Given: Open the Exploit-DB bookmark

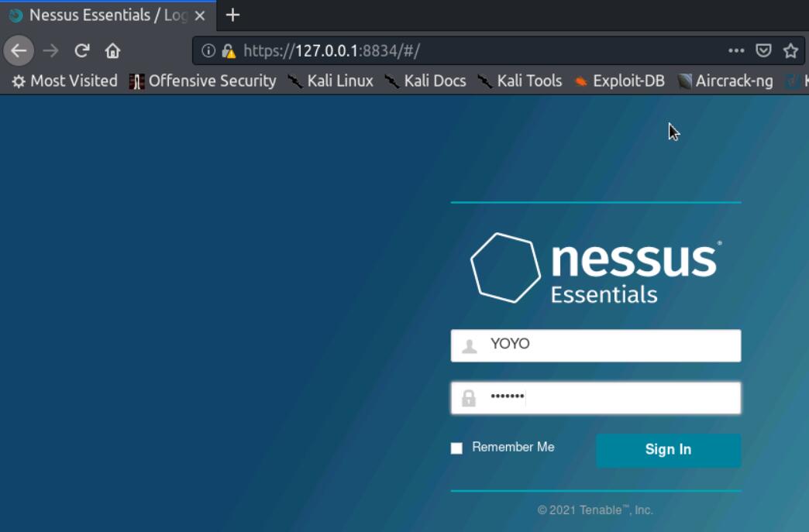Looking at the screenshot, I should tap(620, 81).
